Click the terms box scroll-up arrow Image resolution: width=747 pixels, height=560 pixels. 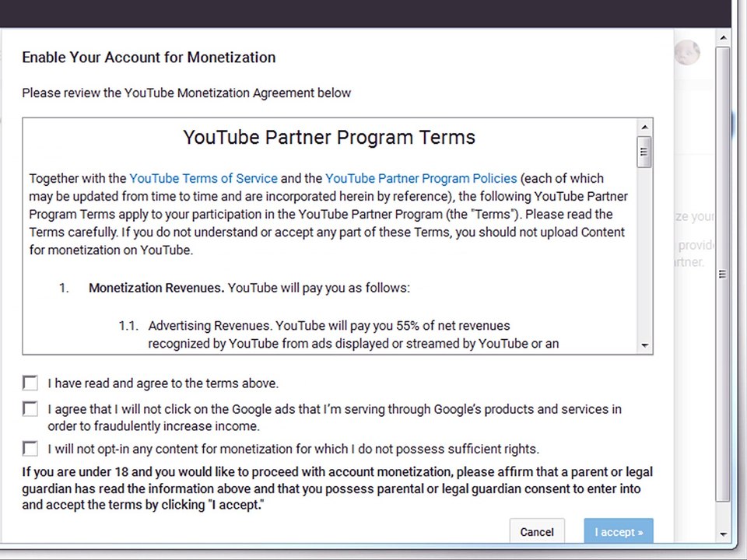click(644, 127)
